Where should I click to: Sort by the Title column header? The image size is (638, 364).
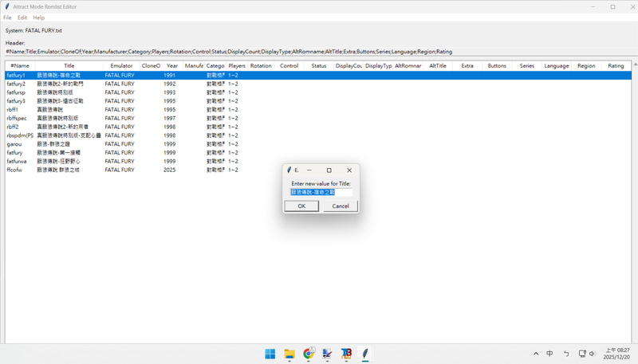point(69,65)
